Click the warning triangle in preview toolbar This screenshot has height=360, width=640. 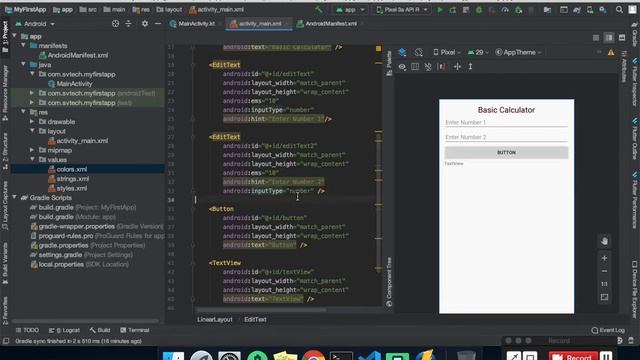(x=611, y=52)
